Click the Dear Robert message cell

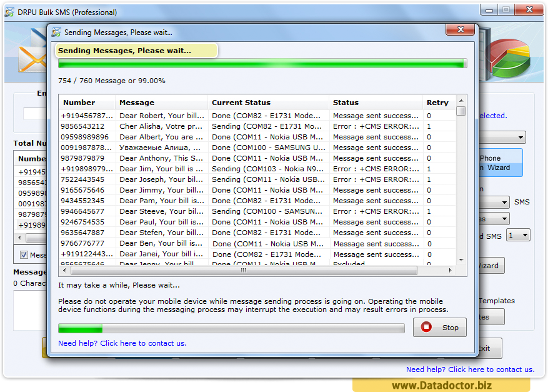click(x=161, y=116)
